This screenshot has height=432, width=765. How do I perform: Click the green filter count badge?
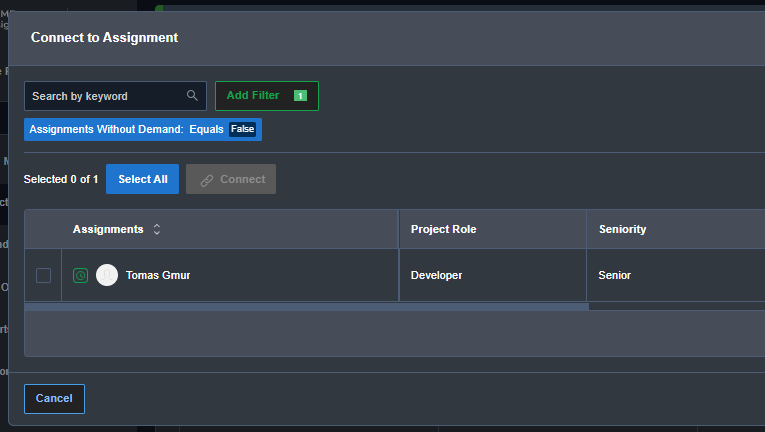(x=300, y=96)
